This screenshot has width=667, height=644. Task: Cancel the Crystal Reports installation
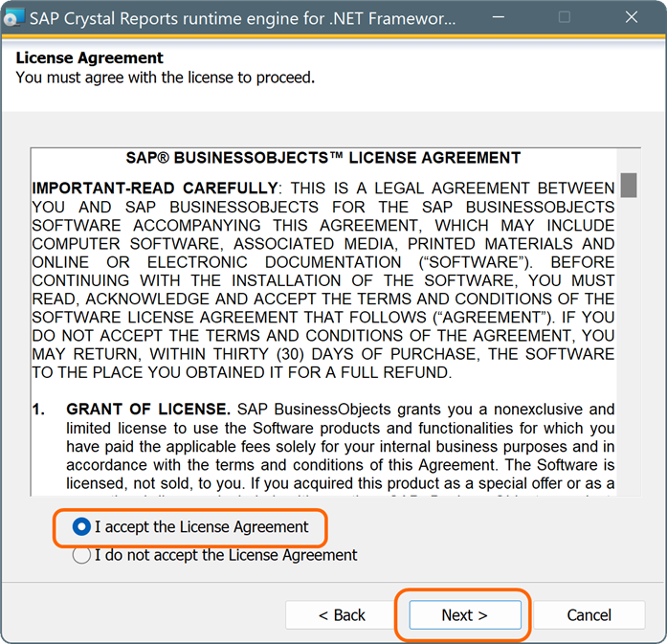(589, 614)
